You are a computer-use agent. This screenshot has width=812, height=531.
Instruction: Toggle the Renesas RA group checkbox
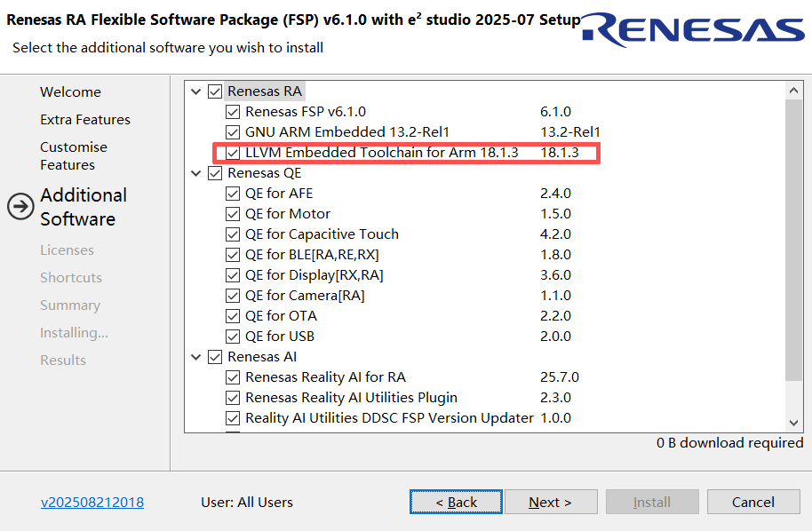click(x=215, y=91)
